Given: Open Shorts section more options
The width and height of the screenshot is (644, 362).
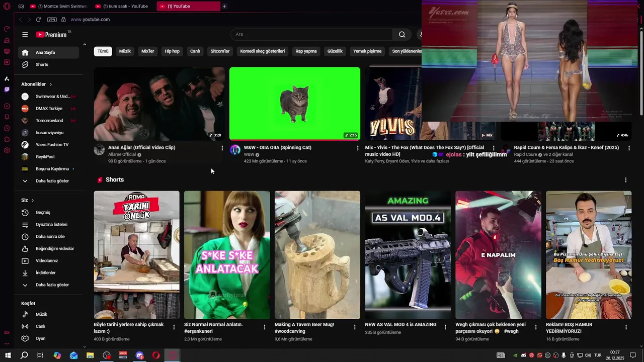Looking at the screenshot, I should pyautogui.click(x=626, y=180).
